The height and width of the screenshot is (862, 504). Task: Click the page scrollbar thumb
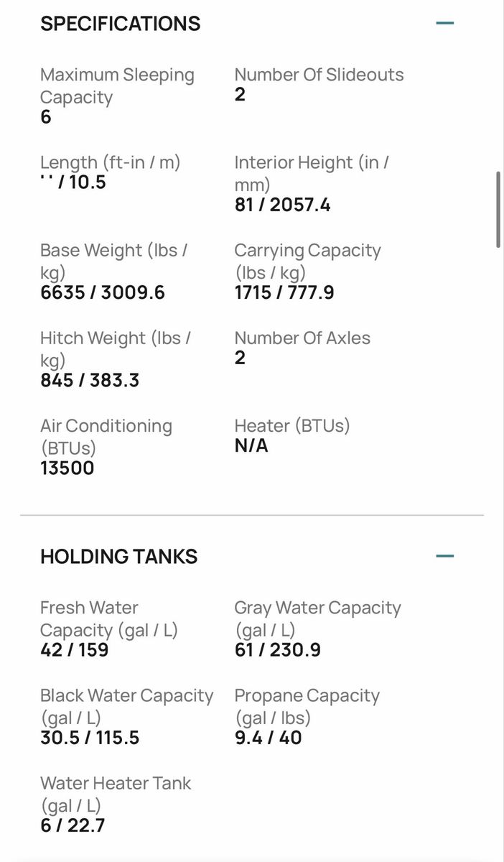pyautogui.click(x=498, y=210)
